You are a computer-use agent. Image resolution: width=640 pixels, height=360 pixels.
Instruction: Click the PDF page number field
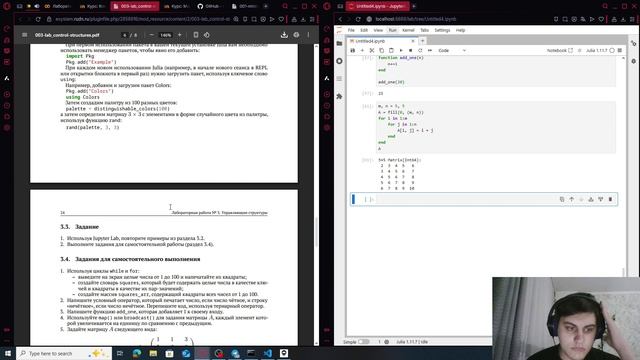point(125,35)
